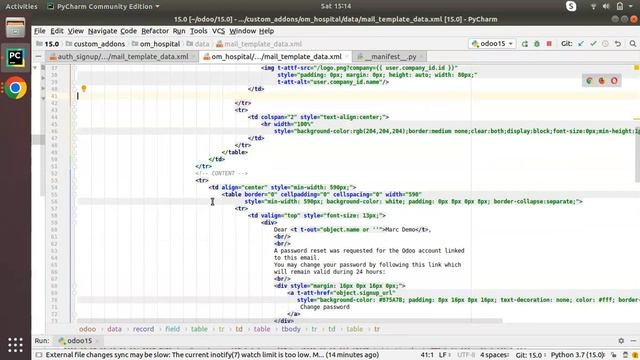The image size is (640, 360).
Task: Open PyCharm Community Edition app menu dropdown
Action: pos(104,6)
